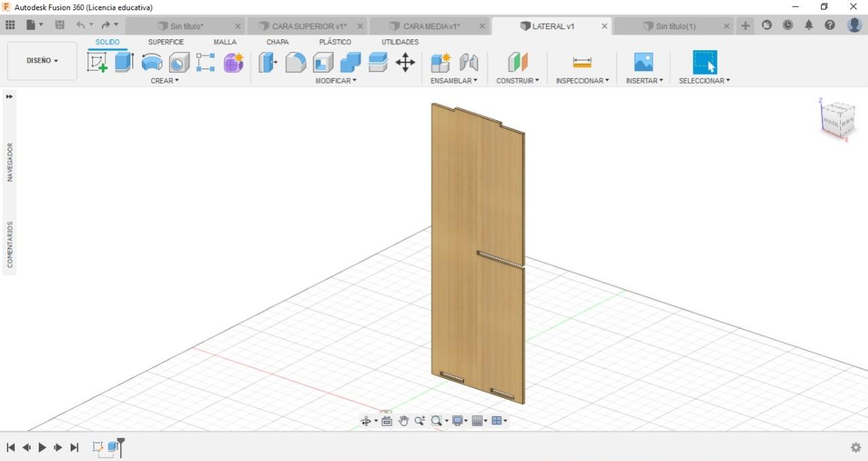Select the PLÁSTICO ribbon tab
Screen dimensions: 868x461
coord(335,42)
